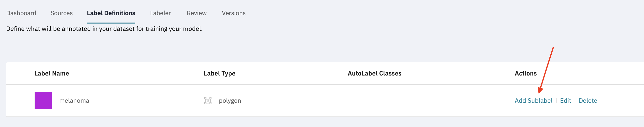Viewport: 644px width, 127px height.
Task: Click the dataset annotation description text
Action: (104, 29)
